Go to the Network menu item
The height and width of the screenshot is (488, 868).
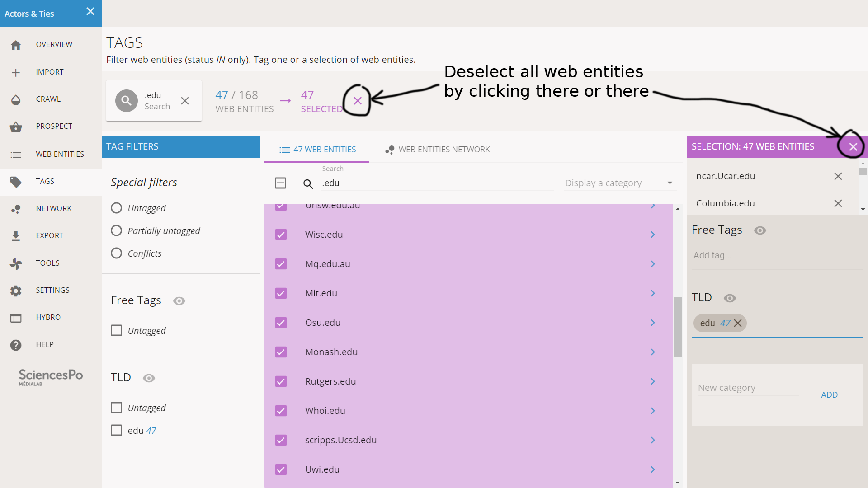[51, 208]
